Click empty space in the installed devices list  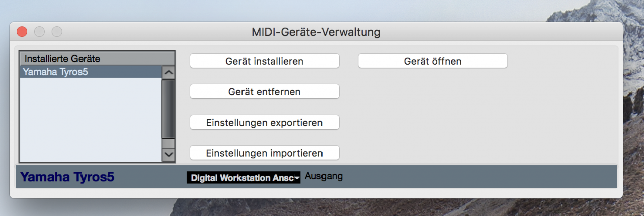click(91, 120)
